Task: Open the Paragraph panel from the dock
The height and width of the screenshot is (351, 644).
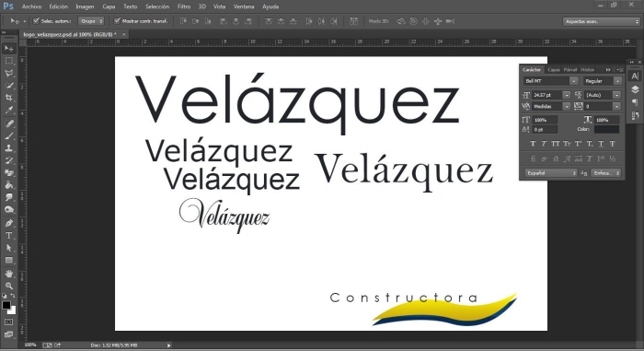Action: (635, 102)
